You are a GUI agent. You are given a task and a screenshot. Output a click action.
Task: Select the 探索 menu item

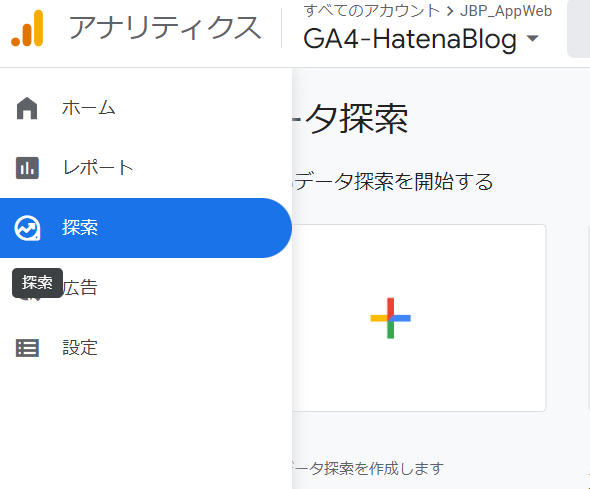pos(146,228)
